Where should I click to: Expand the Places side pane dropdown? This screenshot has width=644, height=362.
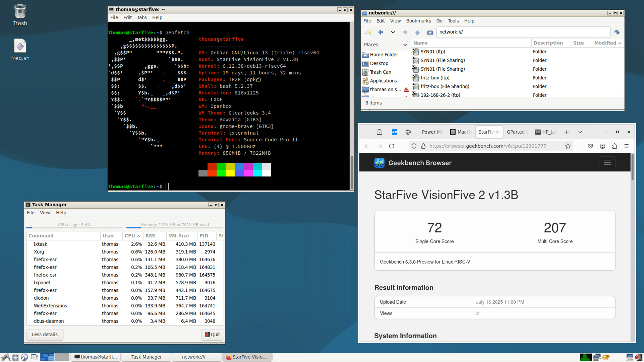[x=405, y=45]
